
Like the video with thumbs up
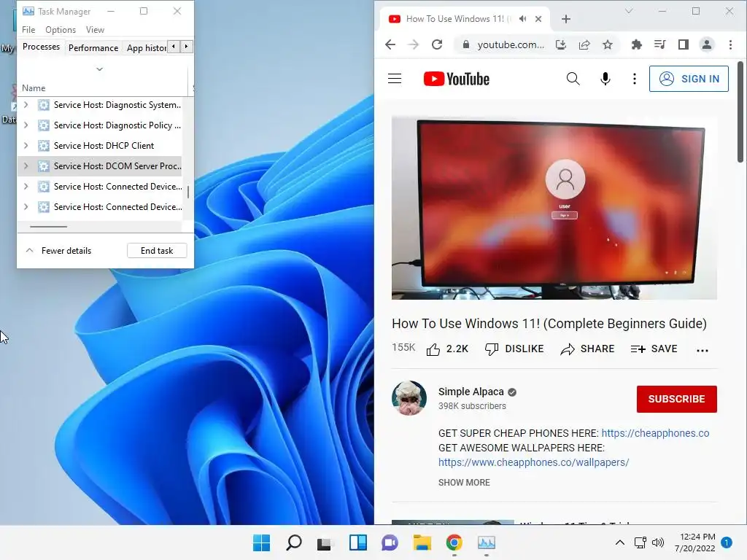(447, 349)
